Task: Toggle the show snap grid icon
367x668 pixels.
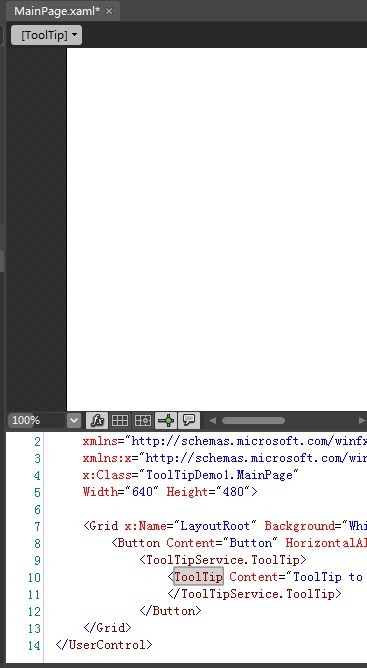Action: (120, 420)
